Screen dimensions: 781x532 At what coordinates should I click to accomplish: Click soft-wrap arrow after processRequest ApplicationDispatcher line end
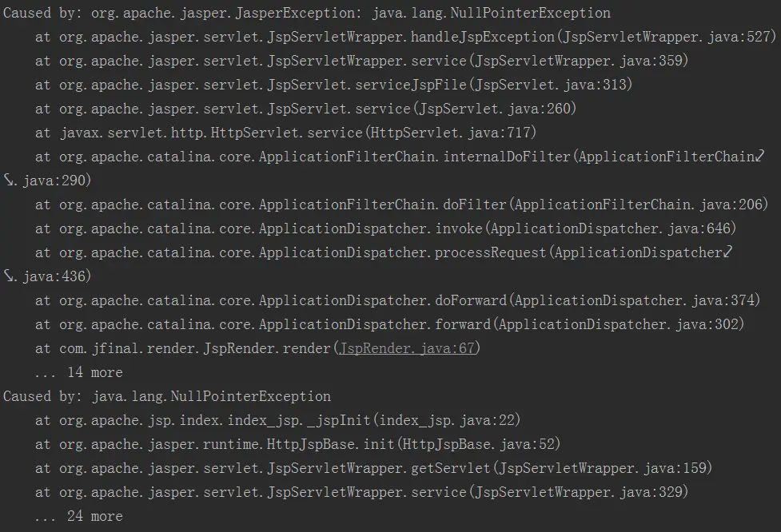point(727,252)
